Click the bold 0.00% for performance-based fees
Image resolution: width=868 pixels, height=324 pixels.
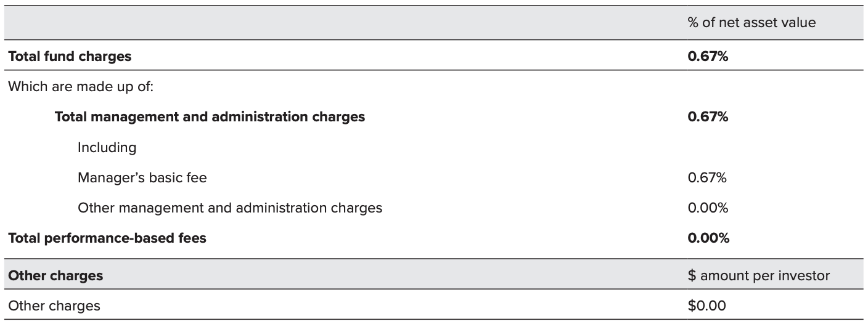tap(708, 238)
